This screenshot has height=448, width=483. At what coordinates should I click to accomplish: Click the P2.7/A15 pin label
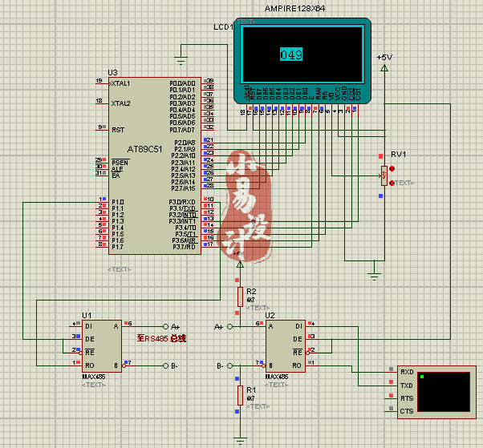pyautogui.click(x=183, y=188)
